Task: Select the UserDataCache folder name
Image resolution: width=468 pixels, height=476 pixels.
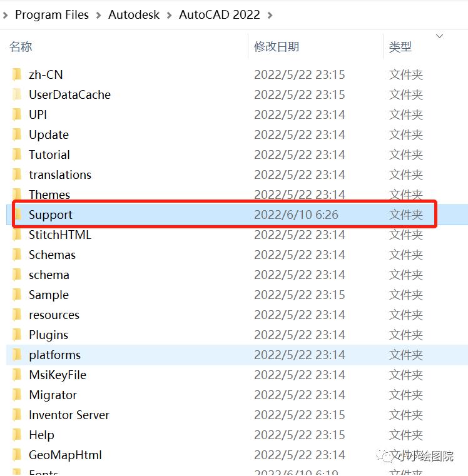Action: [x=70, y=94]
